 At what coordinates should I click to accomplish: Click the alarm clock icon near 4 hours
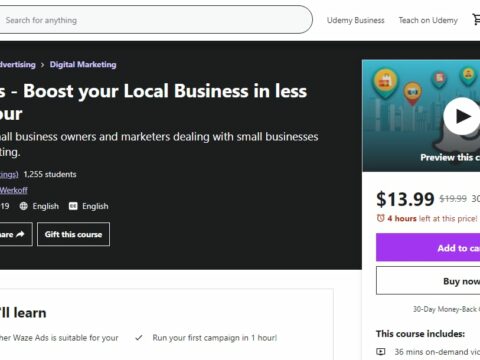(380, 218)
